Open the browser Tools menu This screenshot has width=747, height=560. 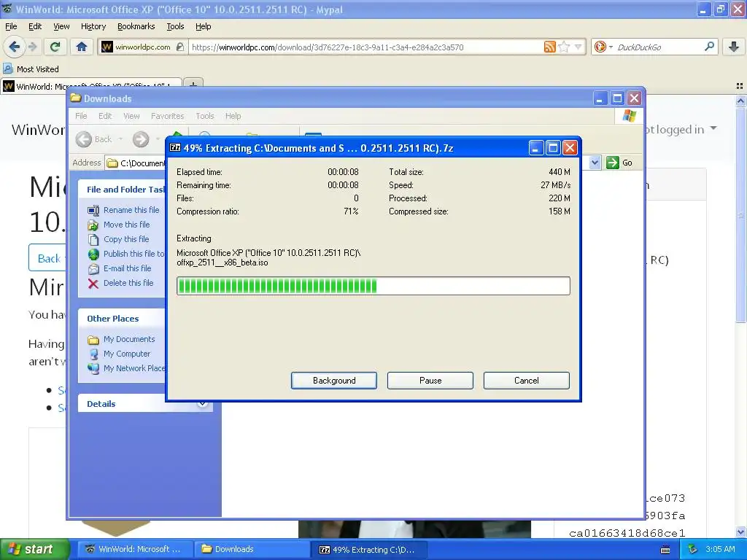click(x=175, y=26)
